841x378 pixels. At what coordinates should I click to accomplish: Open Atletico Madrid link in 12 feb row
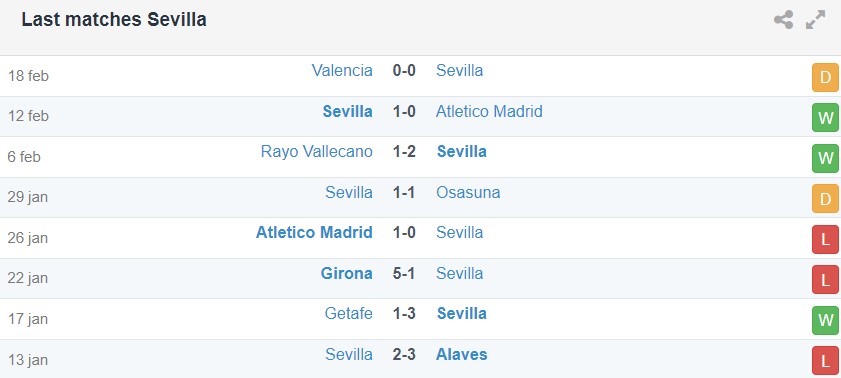pyautogui.click(x=489, y=111)
